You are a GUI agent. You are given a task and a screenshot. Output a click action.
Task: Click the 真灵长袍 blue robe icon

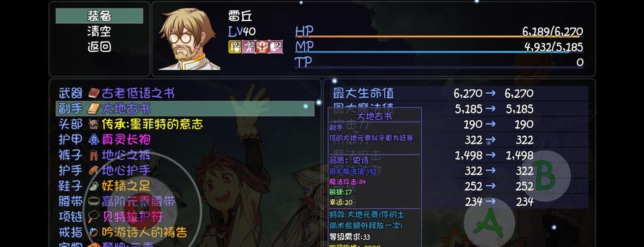pos(94,140)
